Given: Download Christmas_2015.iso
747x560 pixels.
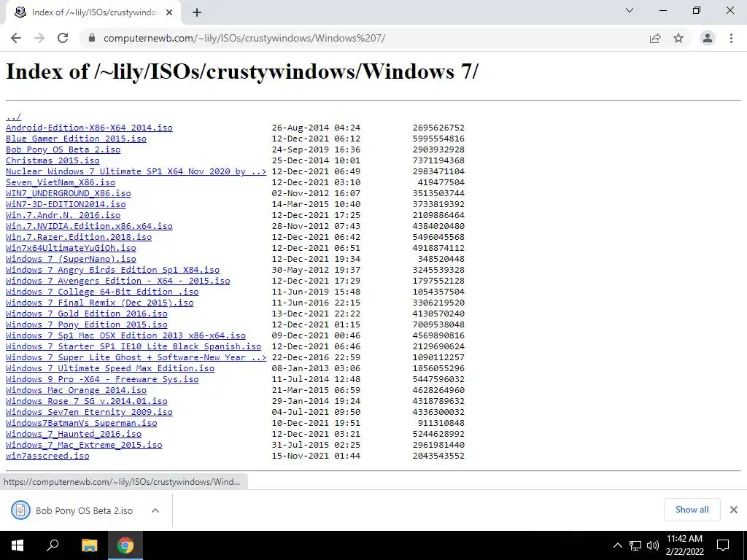Looking at the screenshot, I should (53, 160).
